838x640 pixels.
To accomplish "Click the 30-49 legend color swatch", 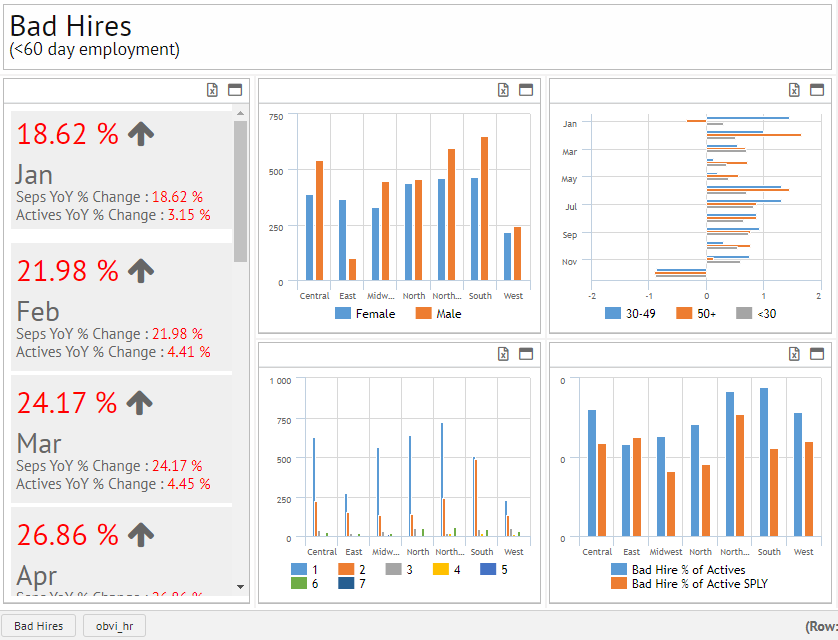I will tap(613, 314).
